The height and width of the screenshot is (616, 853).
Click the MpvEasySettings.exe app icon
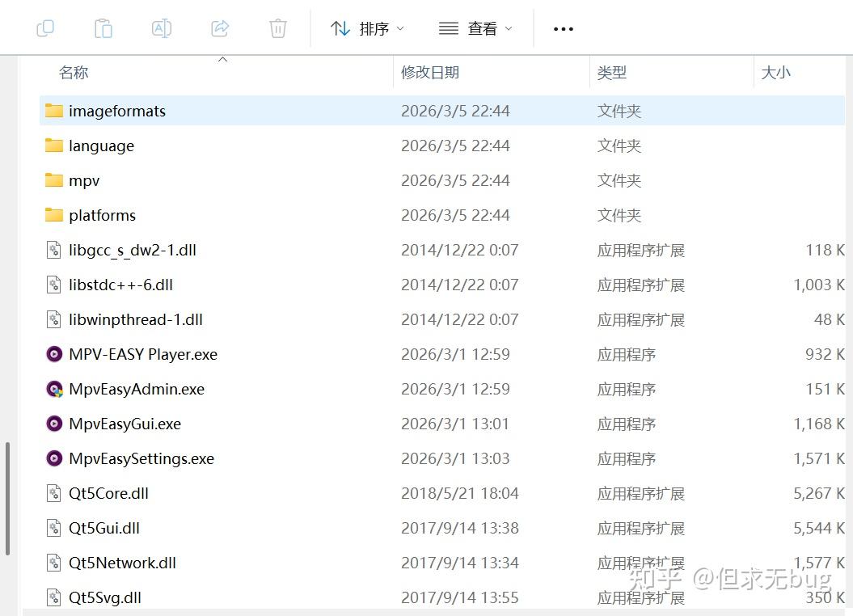point(54,459)
